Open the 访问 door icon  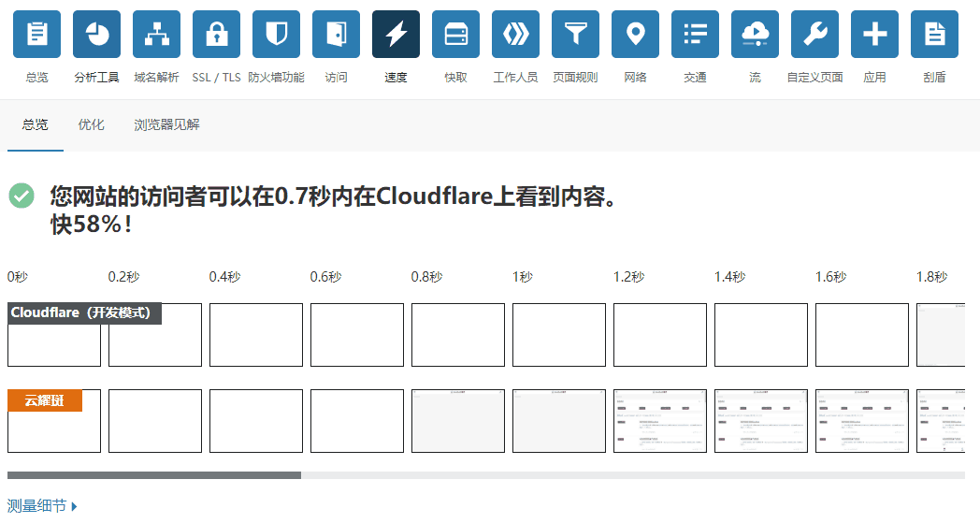point(337,34)
